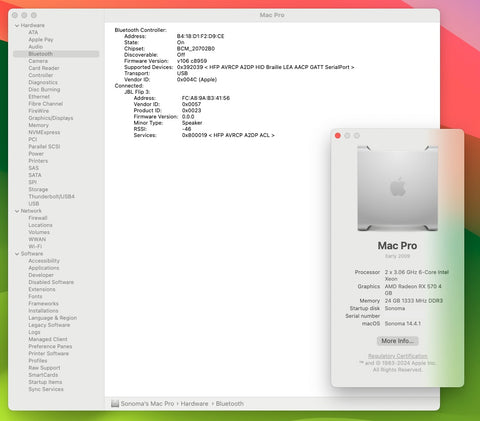
Task: Click the computer icon in path bar
Action: point(115,404)
